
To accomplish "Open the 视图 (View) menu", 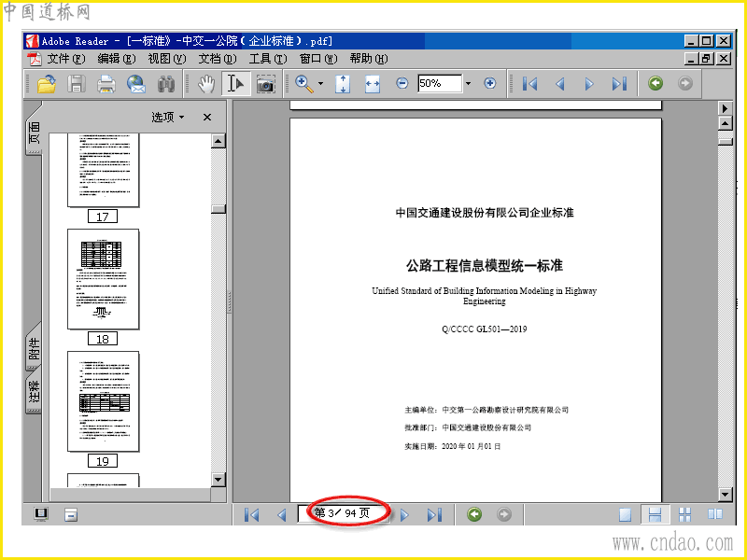I will pos(167,59).
